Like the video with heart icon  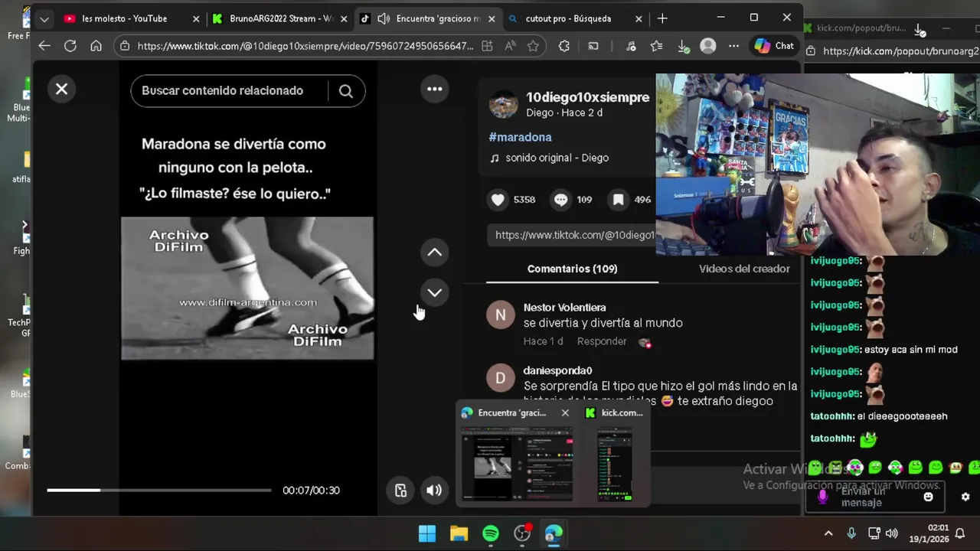click(x=498, y=200)
